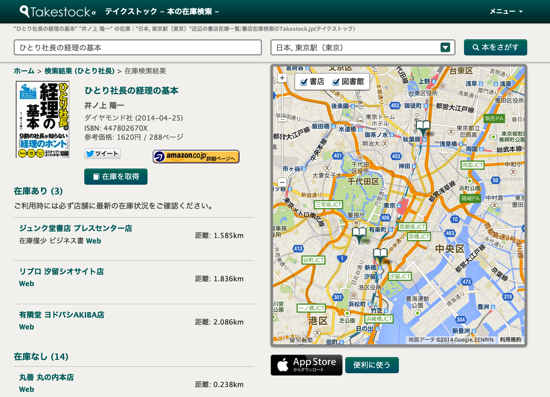Open 丸善 丸の内本店 link

(x=46, y=377)
